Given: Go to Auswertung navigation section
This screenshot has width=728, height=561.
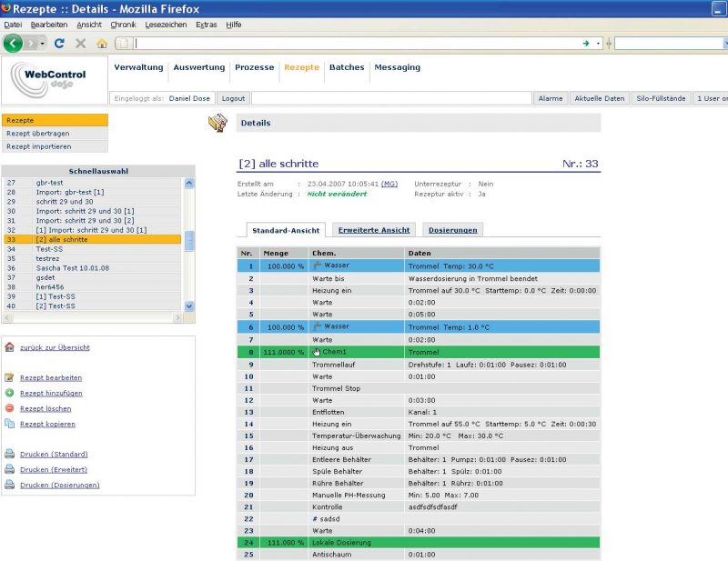Looking at the screenshot, I should 198,67.
